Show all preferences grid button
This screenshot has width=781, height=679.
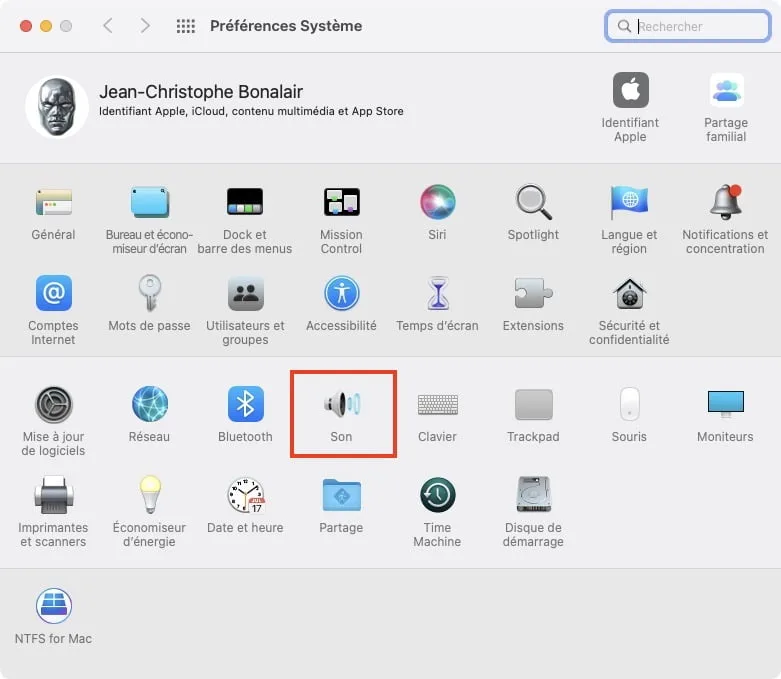pyautogui.click(x=186, y=26)
